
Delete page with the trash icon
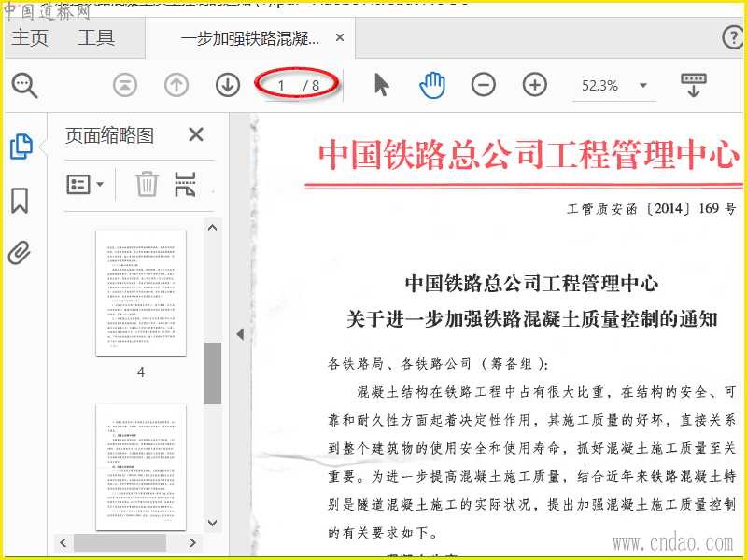pos(147,184)
